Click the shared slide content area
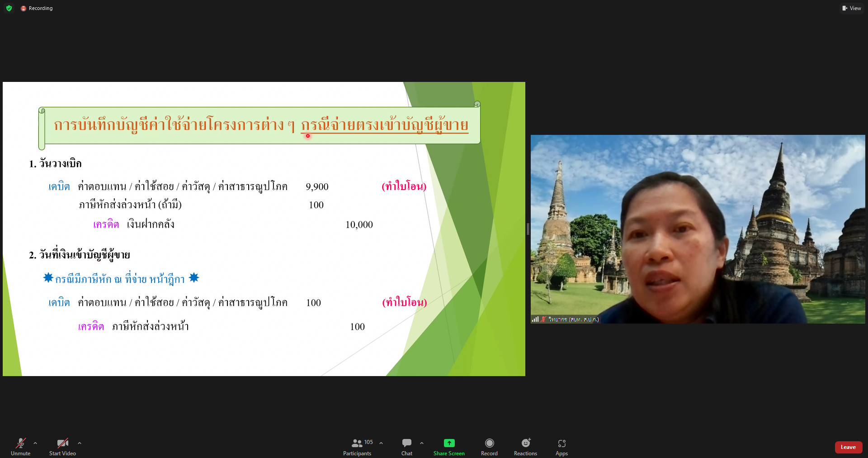The height and width of the screenshot is (458, 868). pos(264,229)
